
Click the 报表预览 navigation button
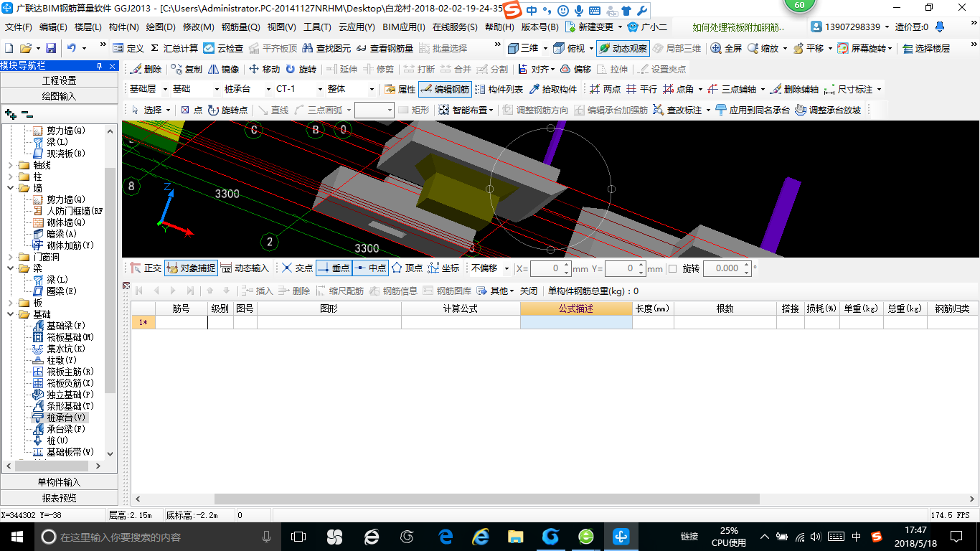pyautogui.click(x=59, y=498)
